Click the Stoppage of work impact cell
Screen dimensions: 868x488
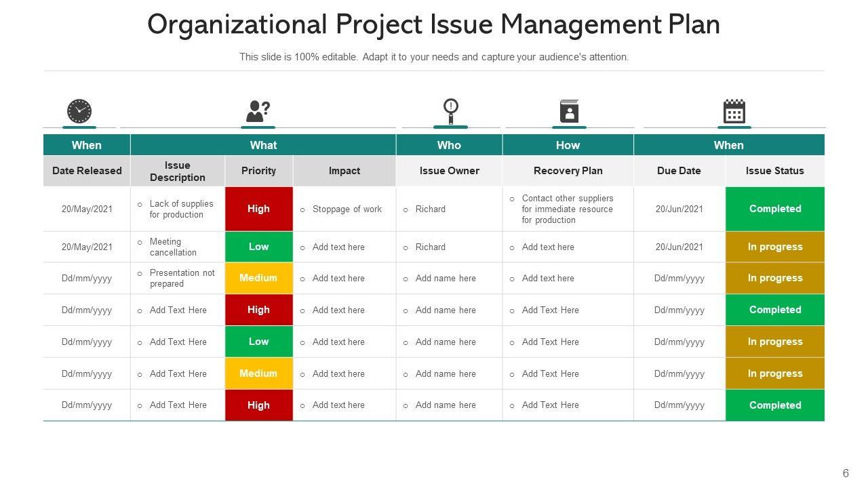pos(347,209)
